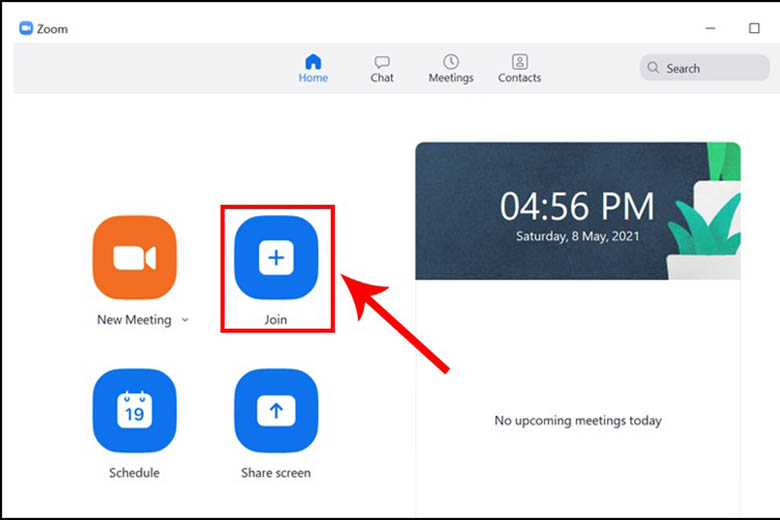The image size is (780, 520).
Task: Switch to the Home tab
Action: [313, 69]
